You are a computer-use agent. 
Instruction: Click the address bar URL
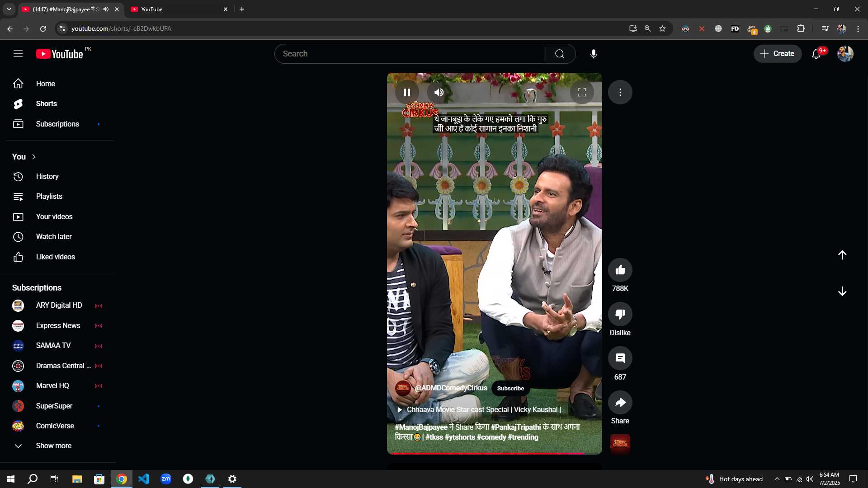121,28
